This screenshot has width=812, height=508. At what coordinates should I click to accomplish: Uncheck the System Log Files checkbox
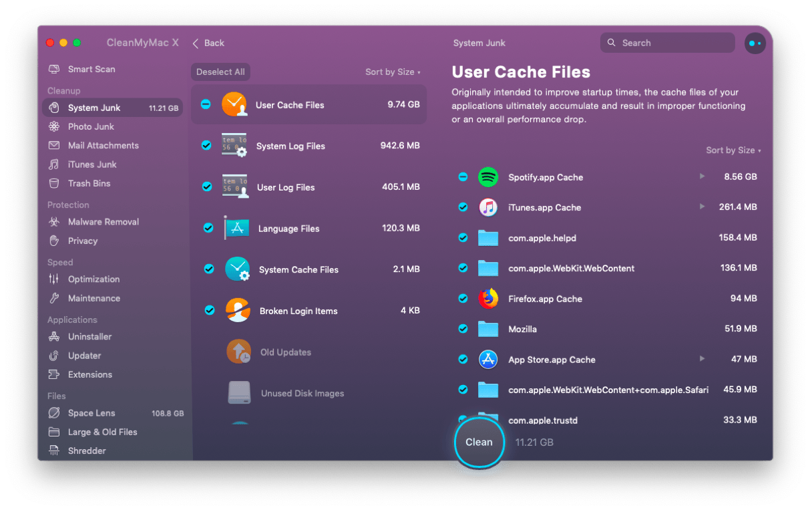click(x=206, y=145)
